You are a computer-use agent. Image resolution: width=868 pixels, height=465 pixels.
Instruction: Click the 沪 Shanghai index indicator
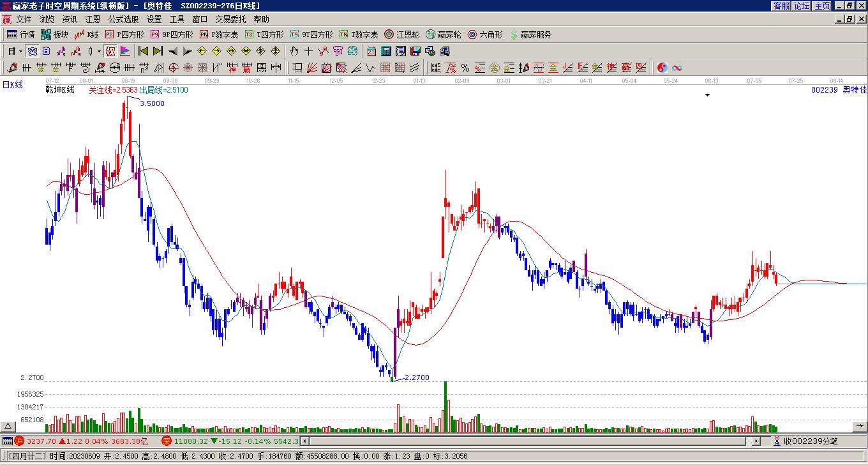pyautogui.click(x=19, y=441)
